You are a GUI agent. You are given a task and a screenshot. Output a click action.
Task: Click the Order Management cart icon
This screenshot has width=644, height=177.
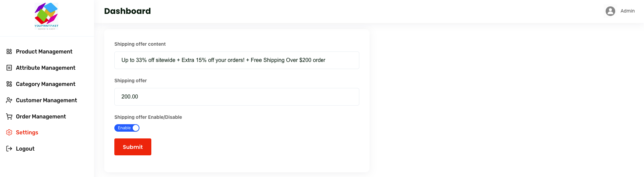click(9, 116)
